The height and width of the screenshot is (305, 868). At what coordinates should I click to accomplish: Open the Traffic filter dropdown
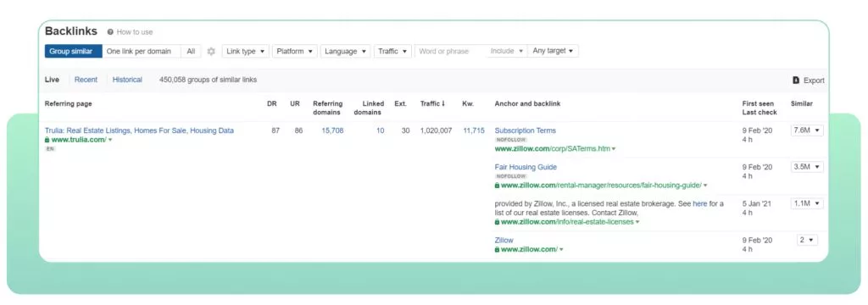pos(392,52)
